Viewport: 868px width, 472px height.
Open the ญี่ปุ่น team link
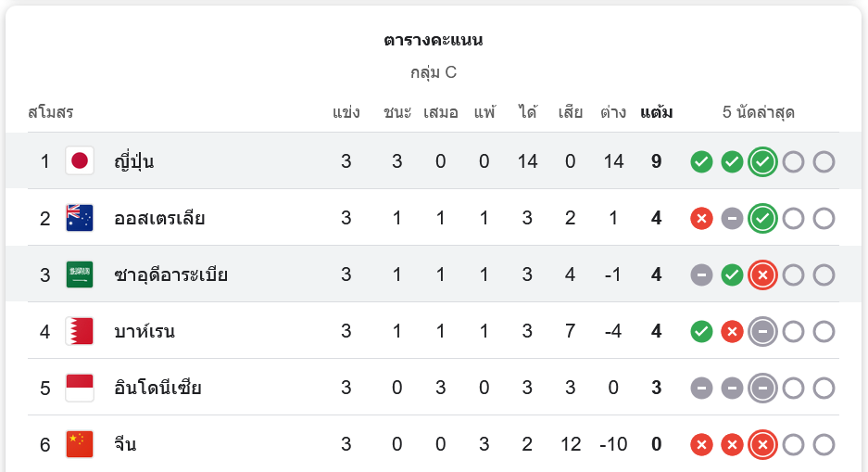133,162
